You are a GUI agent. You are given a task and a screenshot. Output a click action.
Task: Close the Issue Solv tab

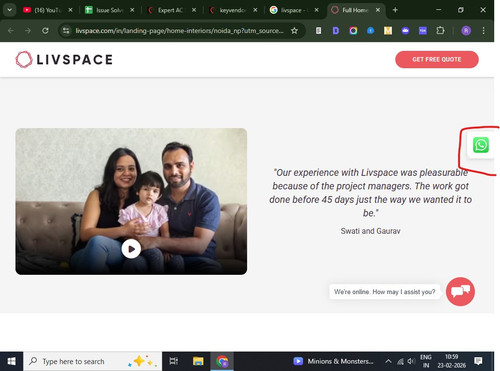(132, 10)
